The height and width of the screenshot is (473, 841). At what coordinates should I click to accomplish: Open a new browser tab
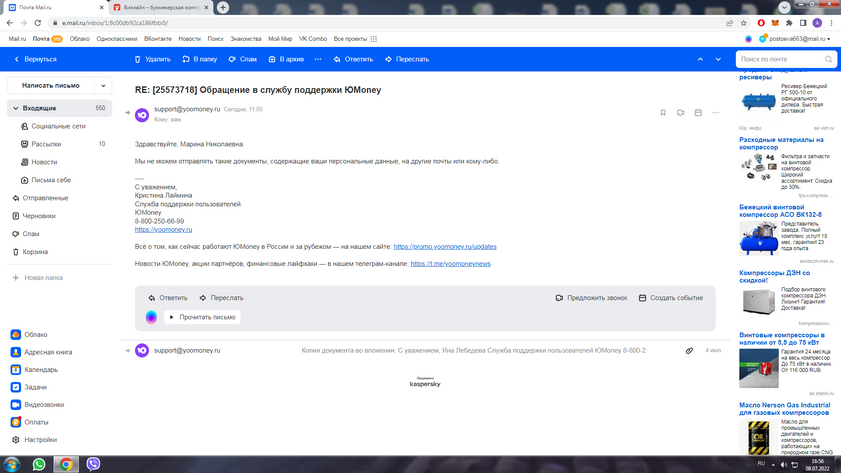pyautogui.click(x=223, y=8)
